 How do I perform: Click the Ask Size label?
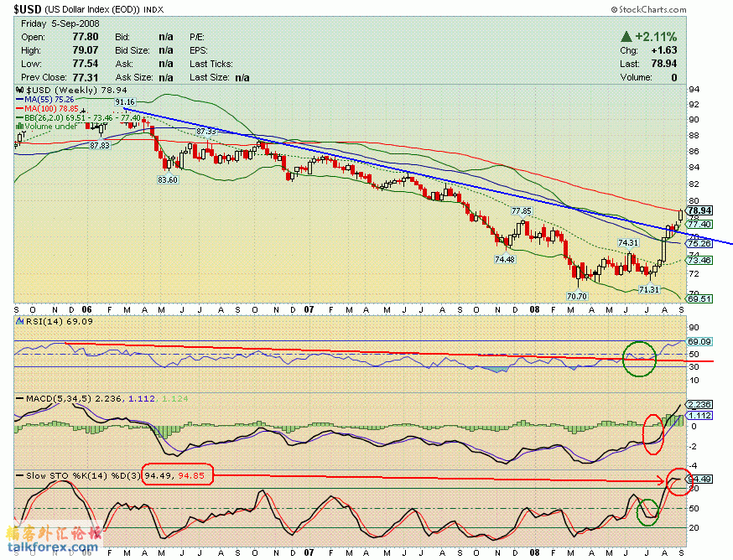[133, 77]
